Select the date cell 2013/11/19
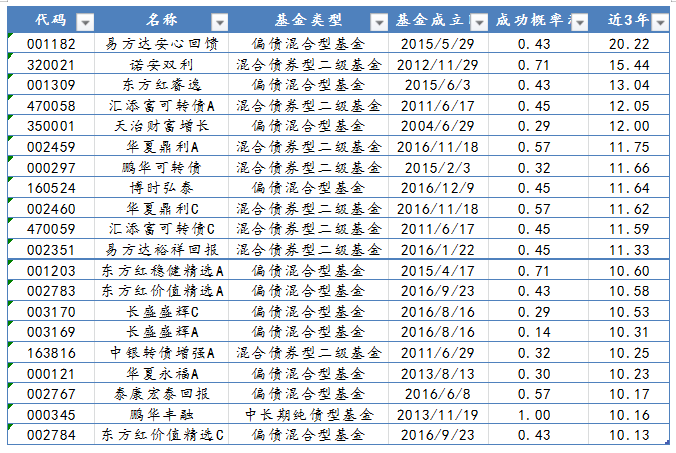The width and height of the screenshot is (676, 453). click(x=438, y=415)
